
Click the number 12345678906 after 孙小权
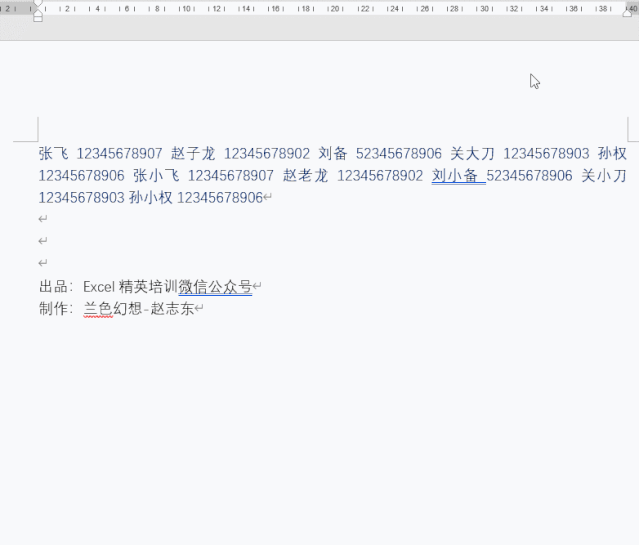pos(220,198)
